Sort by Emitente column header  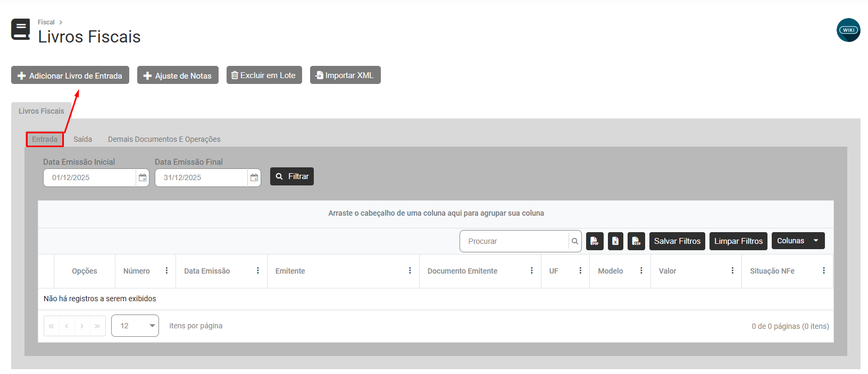coord(290,271)
